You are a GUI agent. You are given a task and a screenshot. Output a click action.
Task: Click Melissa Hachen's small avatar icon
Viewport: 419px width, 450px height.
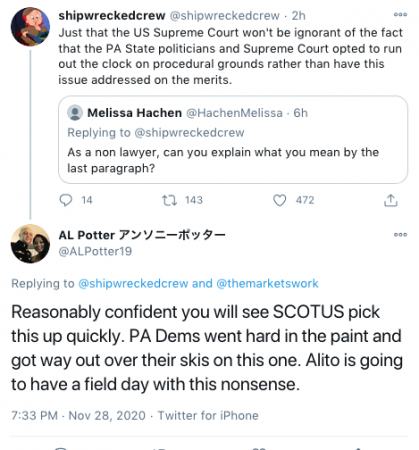point(75,113)
